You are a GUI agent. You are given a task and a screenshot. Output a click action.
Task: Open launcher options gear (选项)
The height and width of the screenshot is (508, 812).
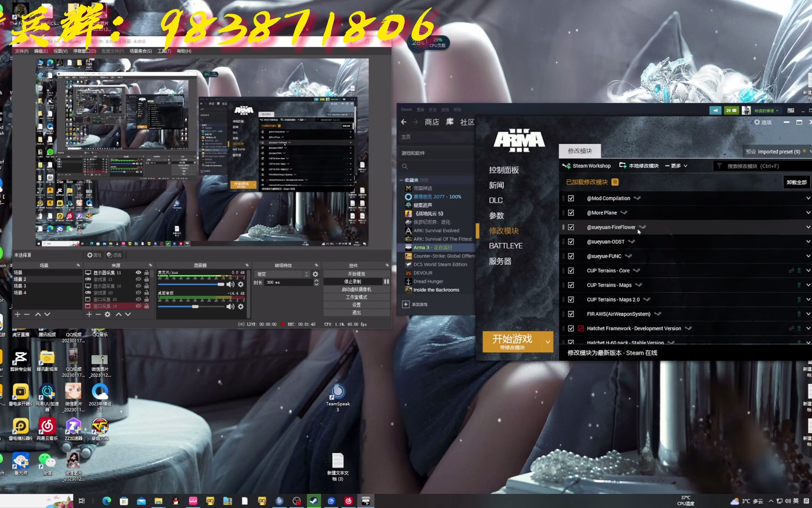763,122
